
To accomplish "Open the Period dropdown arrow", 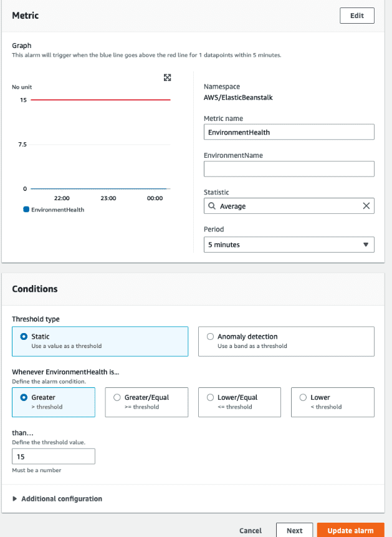I will coord(366,244).
